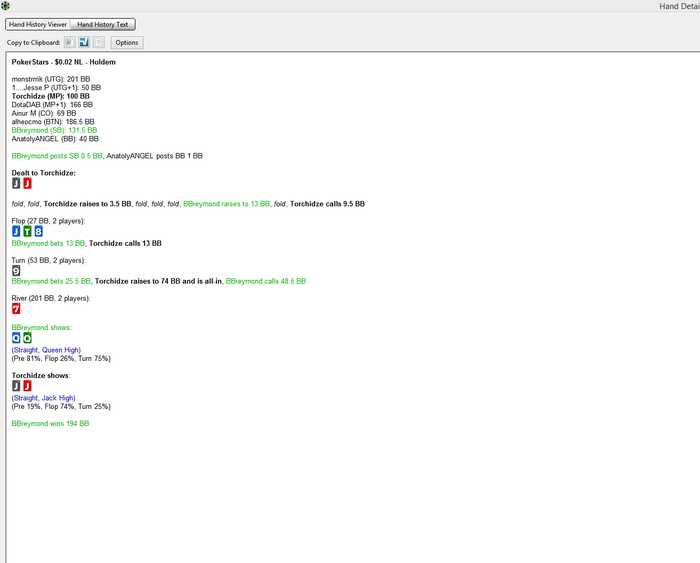The image size is (700, 563).
Task: Click BBreymond calls 48.5 BB text
Action: [266, 281]
